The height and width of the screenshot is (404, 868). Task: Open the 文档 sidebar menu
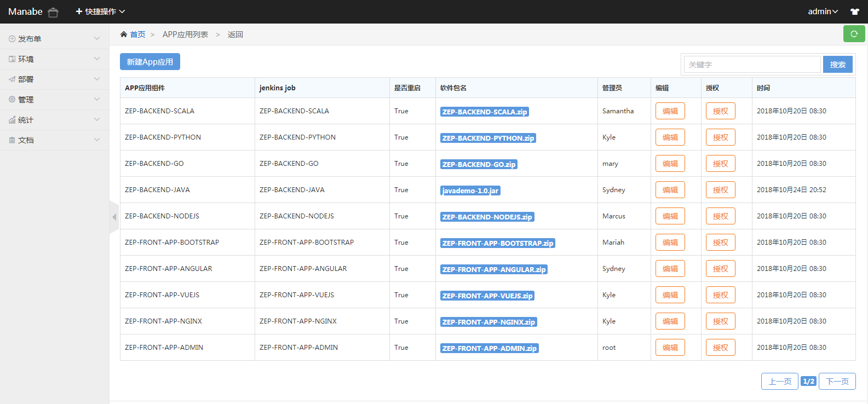54,140
